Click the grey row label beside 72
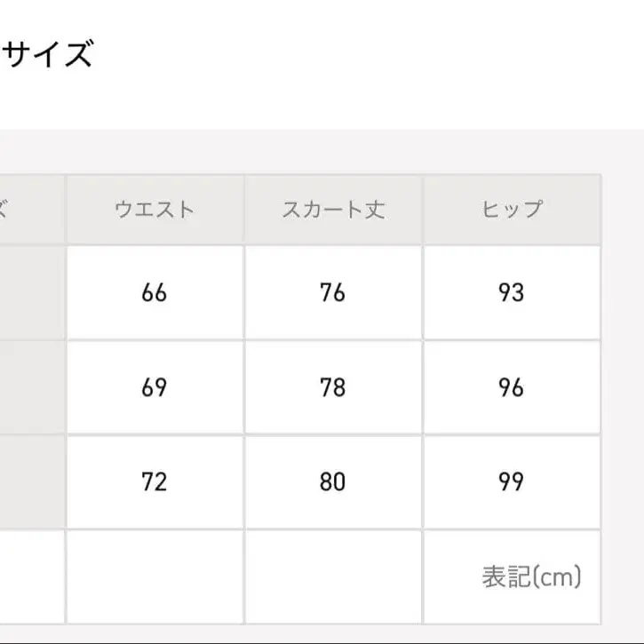This screenshot has width=644, height=644. point(31,481)
